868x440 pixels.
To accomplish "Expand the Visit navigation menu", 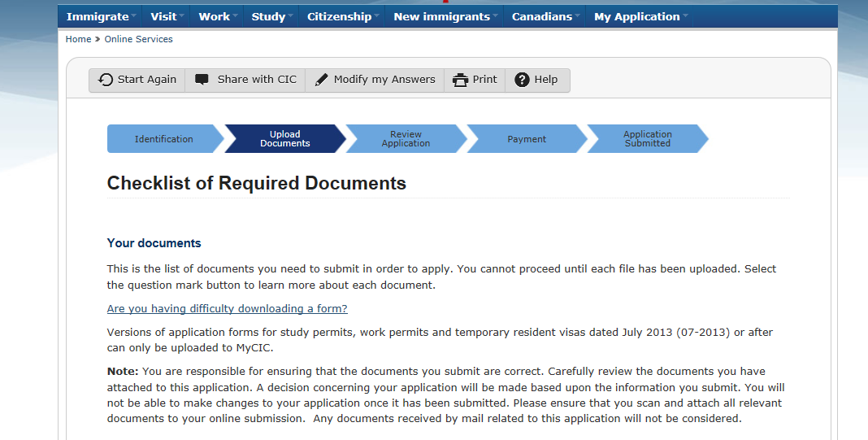I will [166, 16].
